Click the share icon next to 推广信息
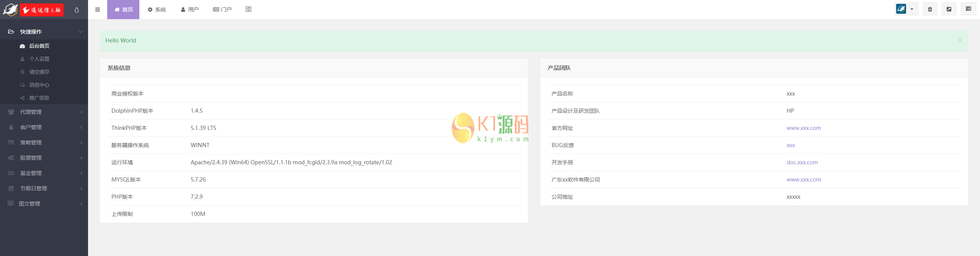980x256 pixels. coord(22,98)
